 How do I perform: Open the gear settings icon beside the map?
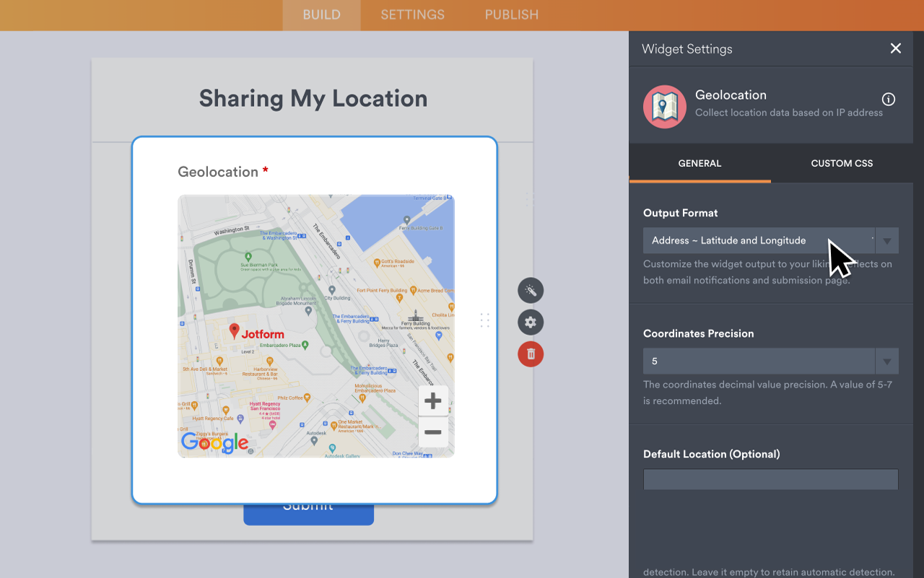[x=531, y=322]
